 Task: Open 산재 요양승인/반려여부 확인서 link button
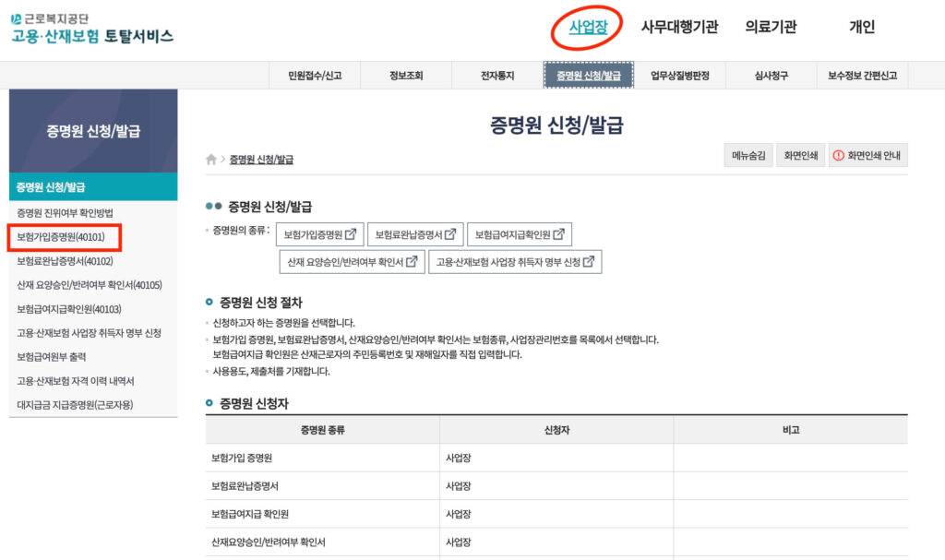click(x=352, y=262)
